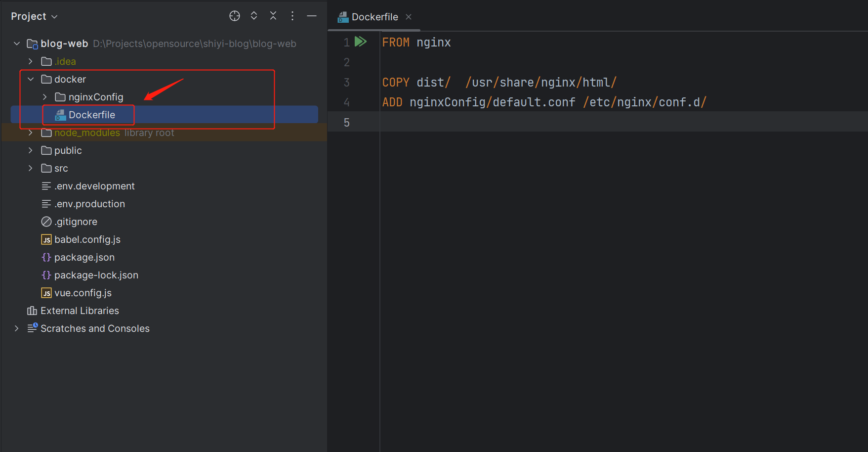Open the Project view dropdown

(34, 16)
